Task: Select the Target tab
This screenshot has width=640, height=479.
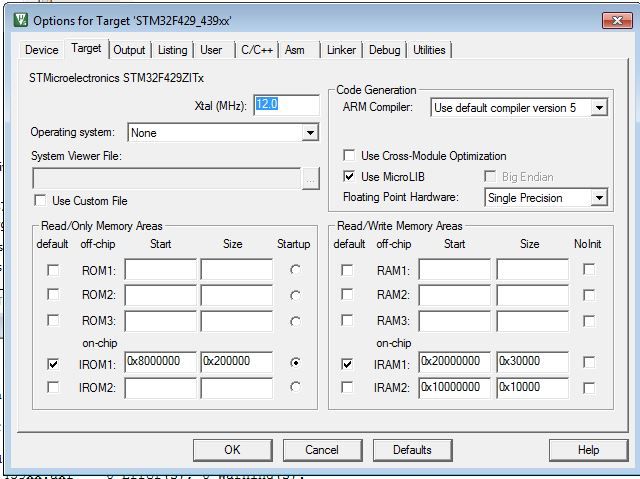Action: pos(86,49)
